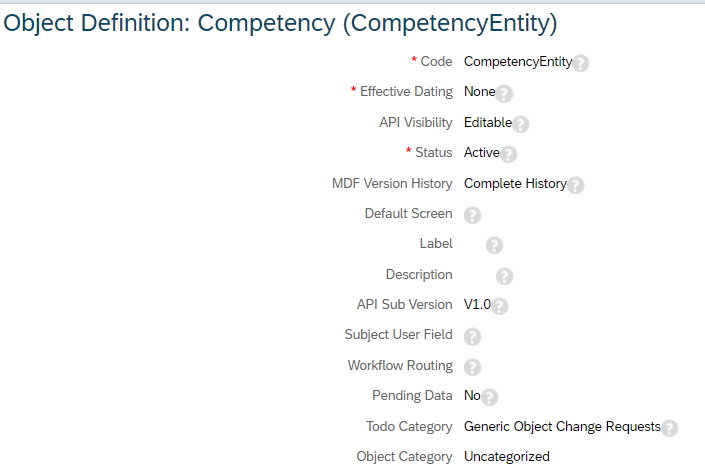Show the help tooltip for Status
The image size is (705, 475).
[x=508, y=154]
